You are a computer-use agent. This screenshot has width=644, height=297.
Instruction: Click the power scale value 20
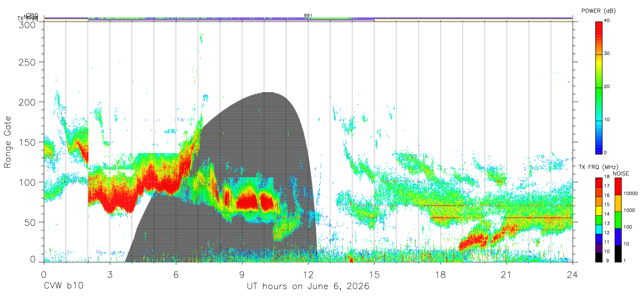[x=607, y=86]
